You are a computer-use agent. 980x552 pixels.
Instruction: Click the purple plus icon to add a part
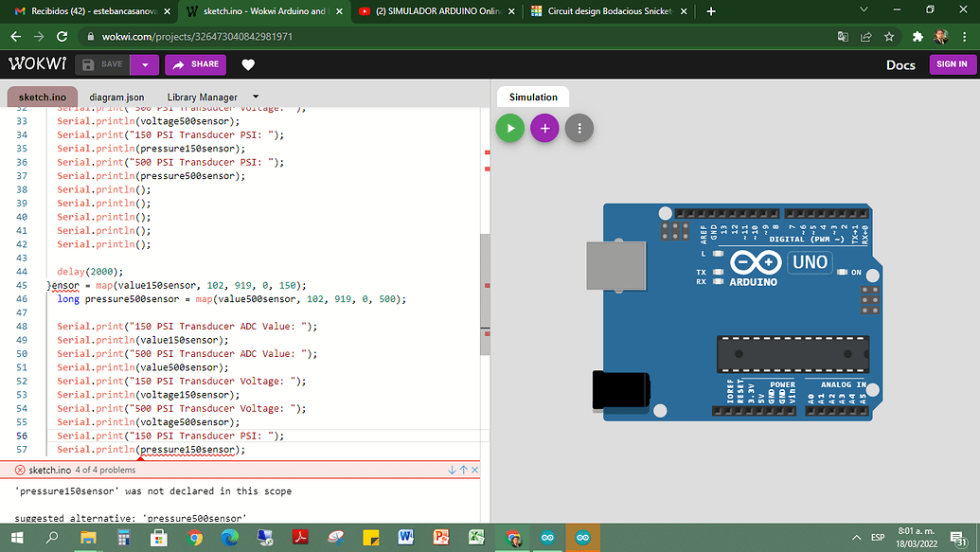544,127
